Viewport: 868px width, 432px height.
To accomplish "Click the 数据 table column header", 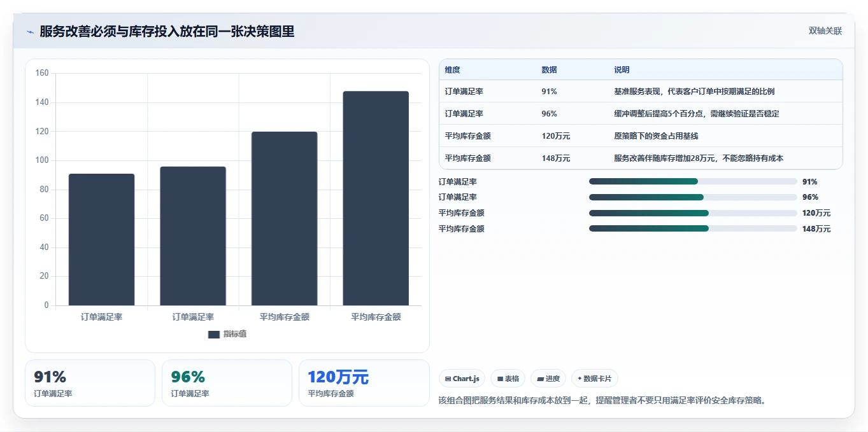I will pos(549,70).
